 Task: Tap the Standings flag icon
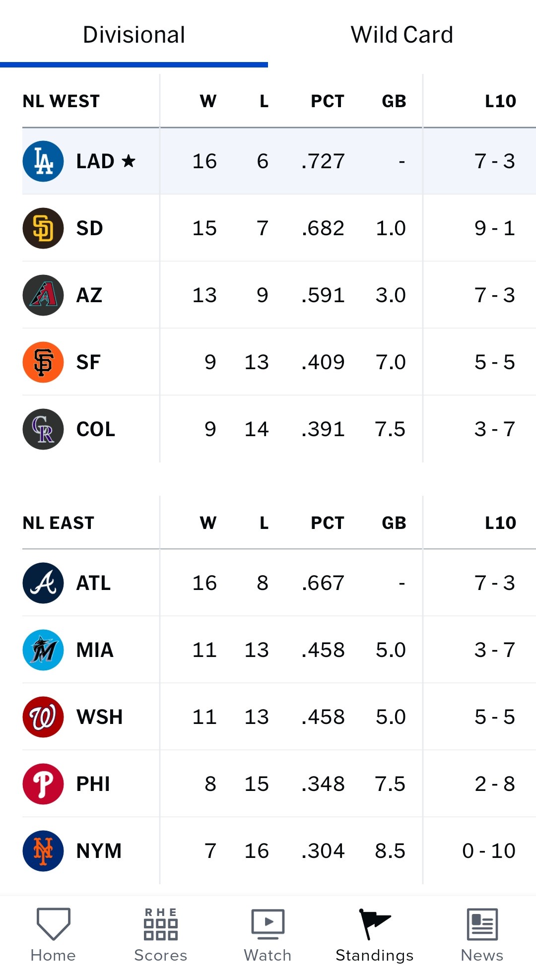(375, 924)
